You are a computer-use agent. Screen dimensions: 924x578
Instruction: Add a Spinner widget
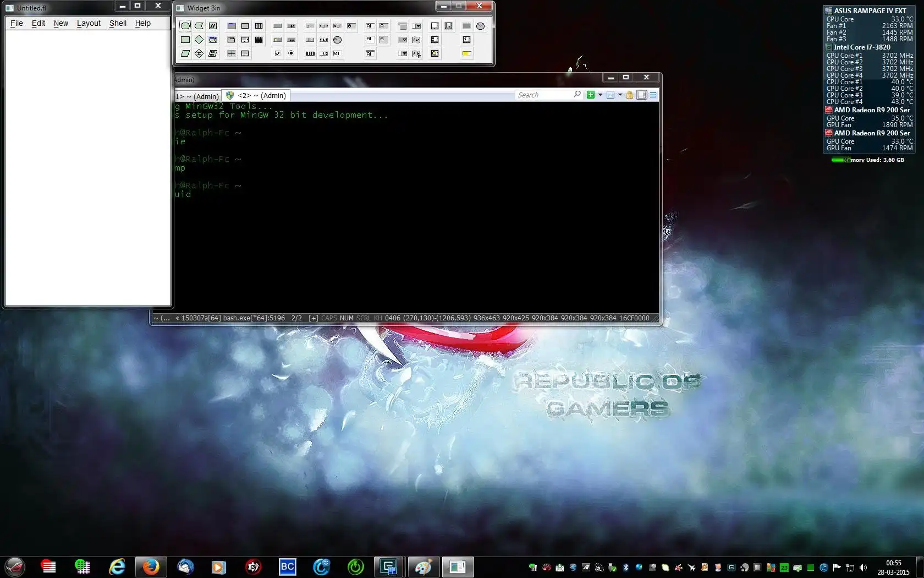click(x=324, y=53)
